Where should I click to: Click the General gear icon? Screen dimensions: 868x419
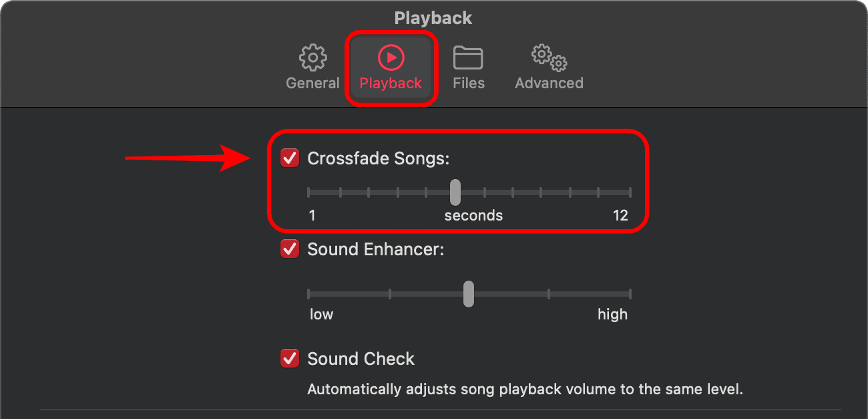[x=312, y=58]
